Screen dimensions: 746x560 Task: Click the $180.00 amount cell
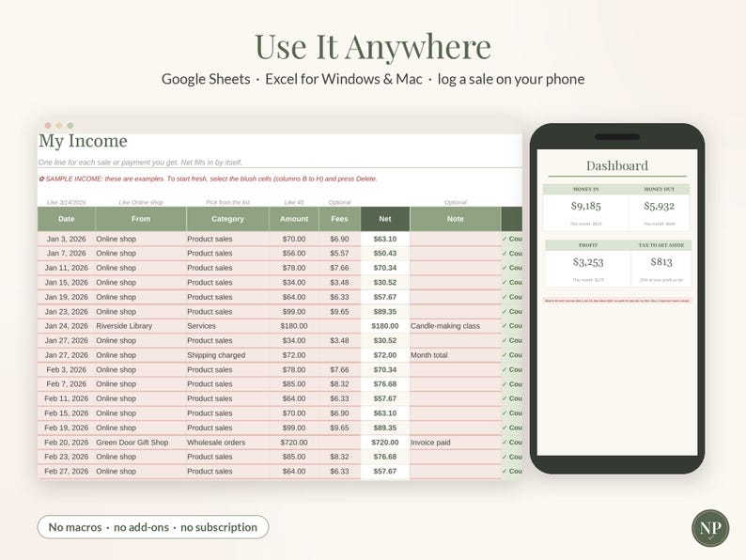click(294, 326)
